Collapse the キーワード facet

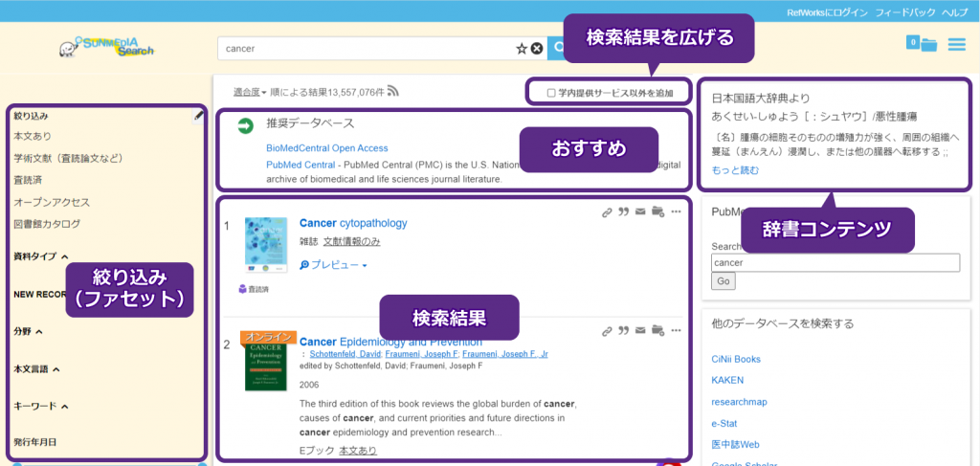[x=41, y=407]
